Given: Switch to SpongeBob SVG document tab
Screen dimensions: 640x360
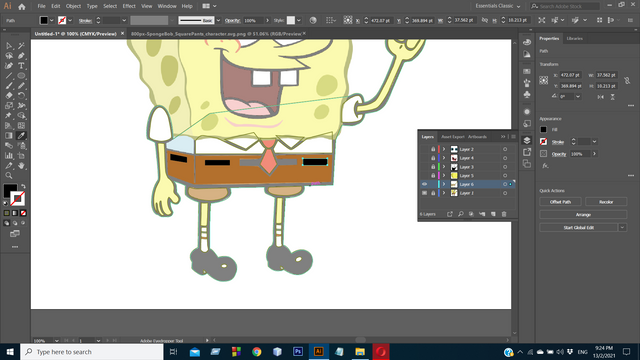Looking at the screenshot, I should pos(216,34).
